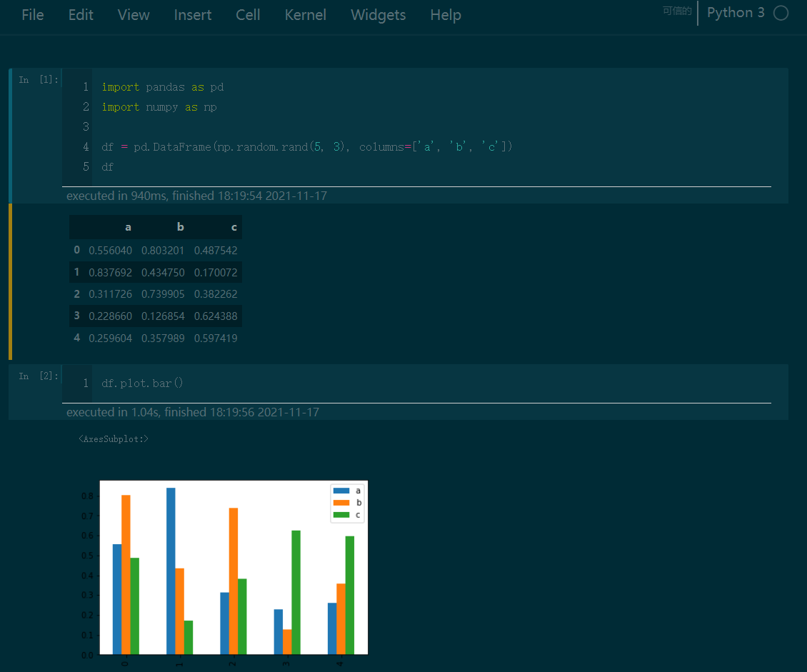
Task: Open the Kernel menu
Action: point(305,15)
